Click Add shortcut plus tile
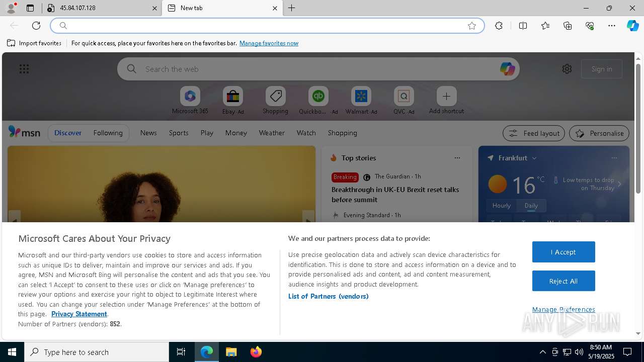The image size is (644, 362). pyautogui.click(x=446, y=101)
